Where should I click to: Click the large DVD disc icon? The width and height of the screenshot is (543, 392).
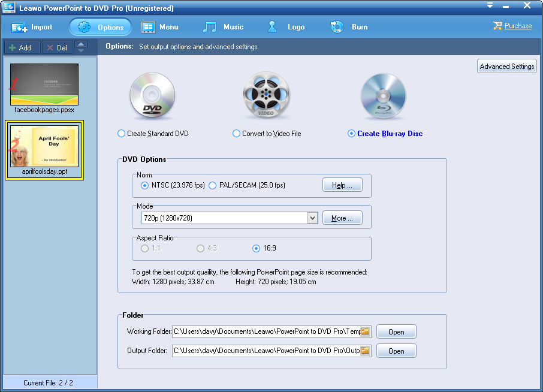(x=152, y=97)
